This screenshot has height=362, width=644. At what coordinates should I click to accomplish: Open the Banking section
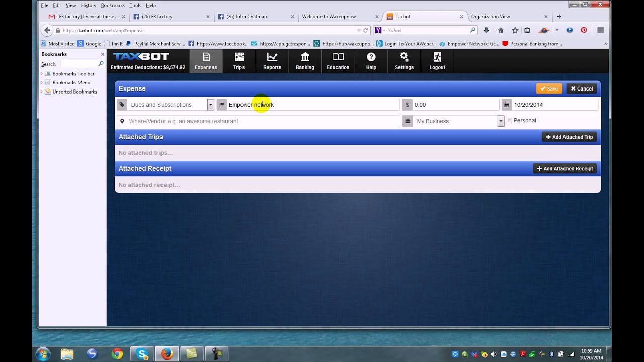(305, 61)
